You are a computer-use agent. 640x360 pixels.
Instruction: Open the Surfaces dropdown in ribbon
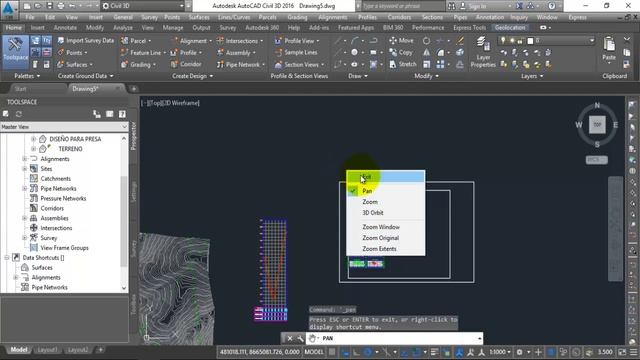pos(75,64)
